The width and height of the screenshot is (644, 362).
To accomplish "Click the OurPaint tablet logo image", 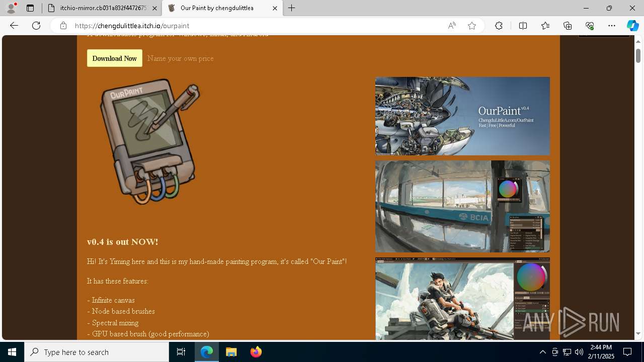I will pyautogui.click(x=150, y=141).
